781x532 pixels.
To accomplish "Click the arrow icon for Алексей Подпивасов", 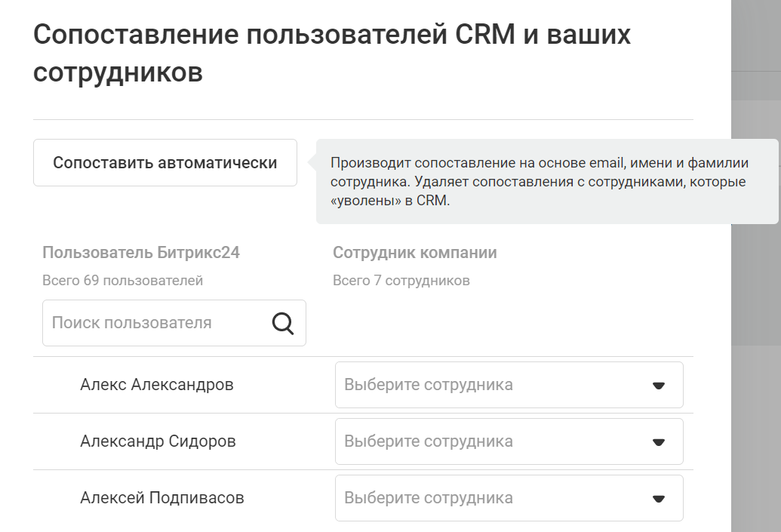I will (x=658, y=498).
